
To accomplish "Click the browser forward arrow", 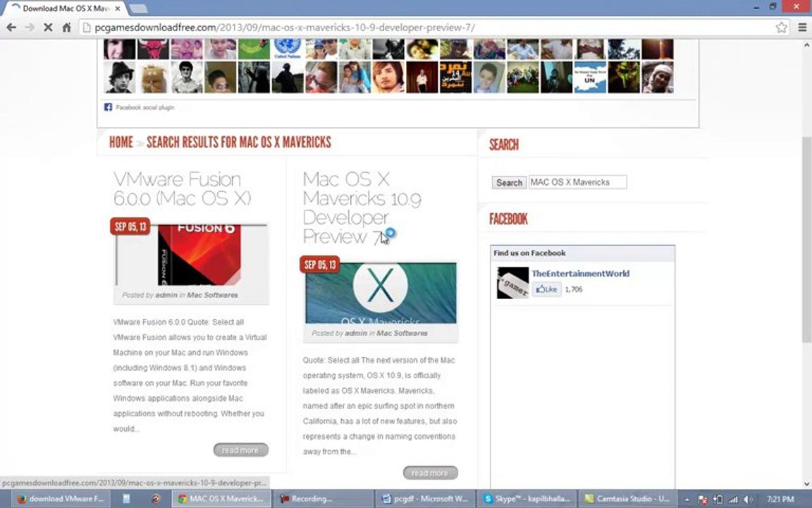I will click(30, 28).
